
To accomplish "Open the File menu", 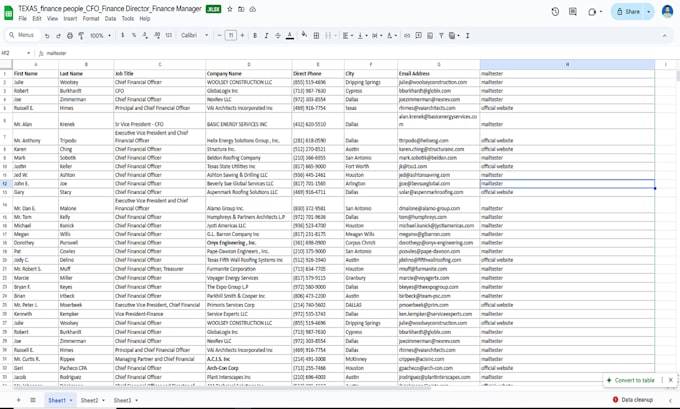I will [23, 19].
